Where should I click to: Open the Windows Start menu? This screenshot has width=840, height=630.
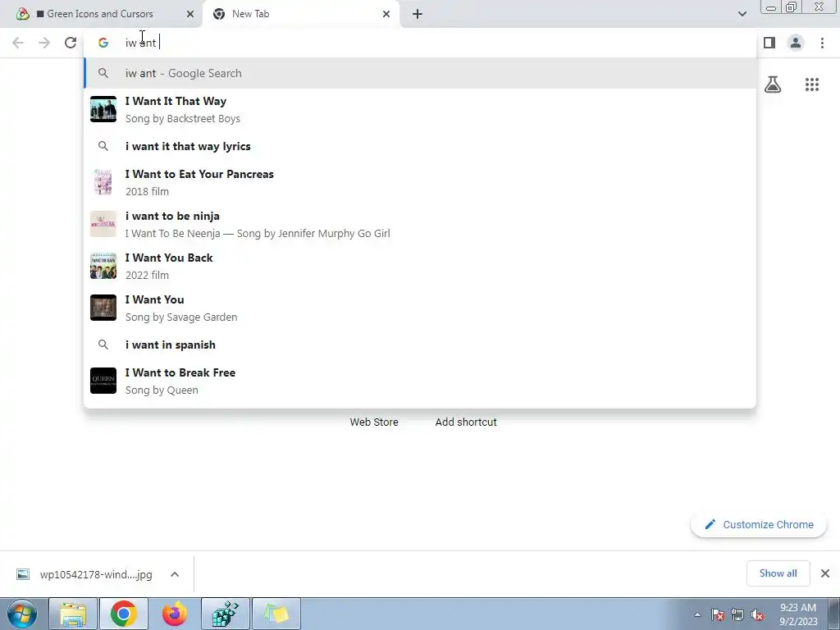tap(22, 614)
